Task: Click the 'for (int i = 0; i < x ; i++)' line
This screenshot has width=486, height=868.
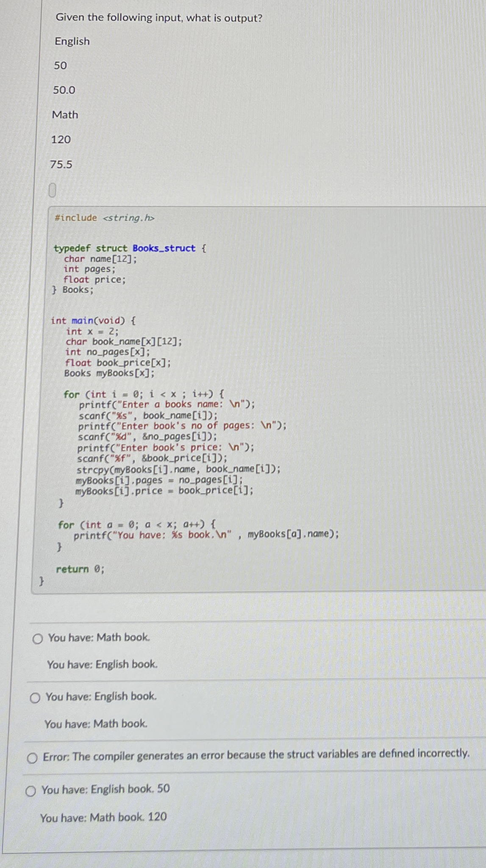Action: [x=144, y=395]
